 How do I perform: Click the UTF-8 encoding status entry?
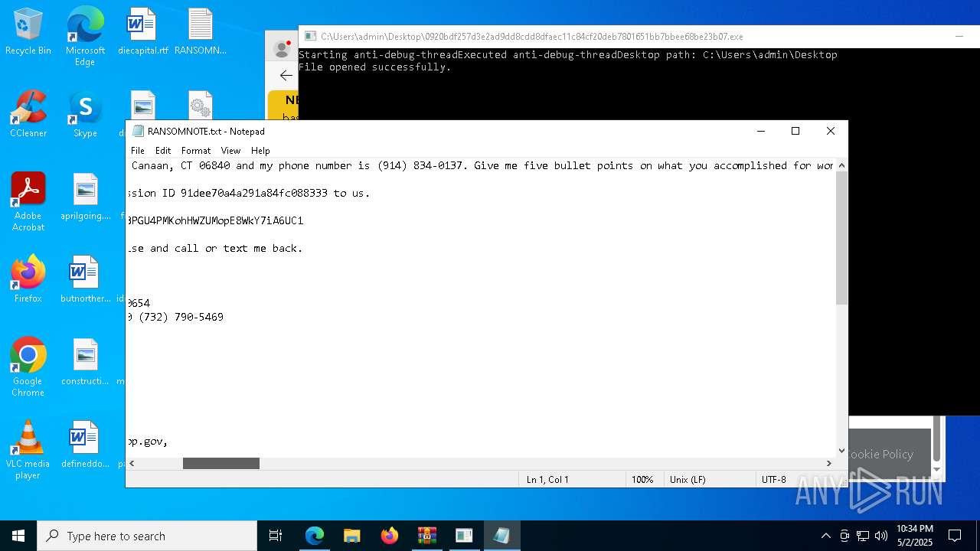pyautogui.click(x=774, y=479)
